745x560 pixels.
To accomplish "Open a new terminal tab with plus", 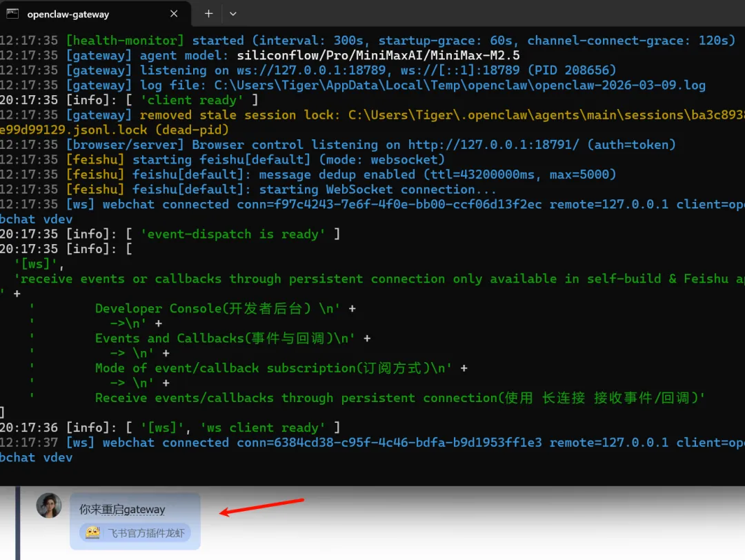I will pyautogui.click(x=208, y=14).
